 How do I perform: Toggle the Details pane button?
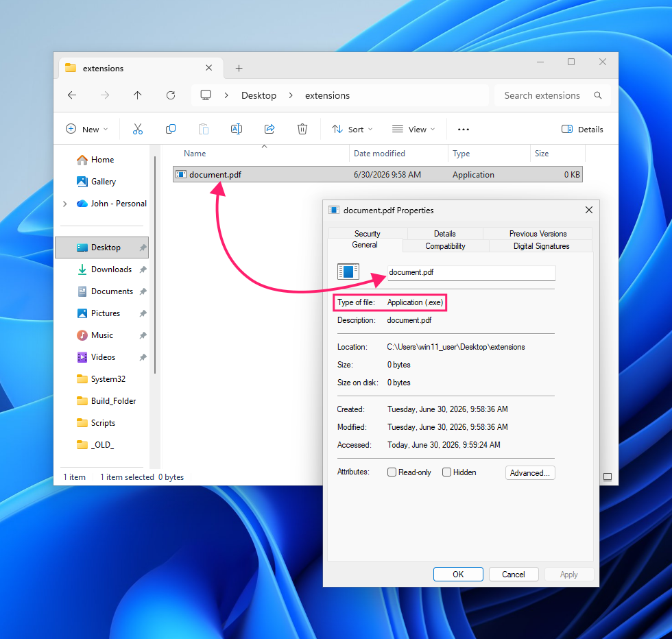582,130
